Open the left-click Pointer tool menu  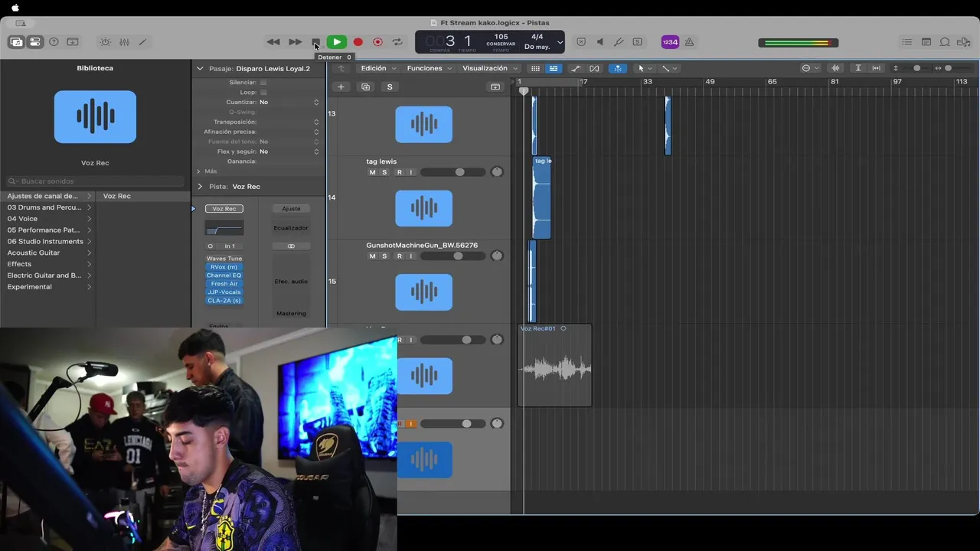coord(645,68)
